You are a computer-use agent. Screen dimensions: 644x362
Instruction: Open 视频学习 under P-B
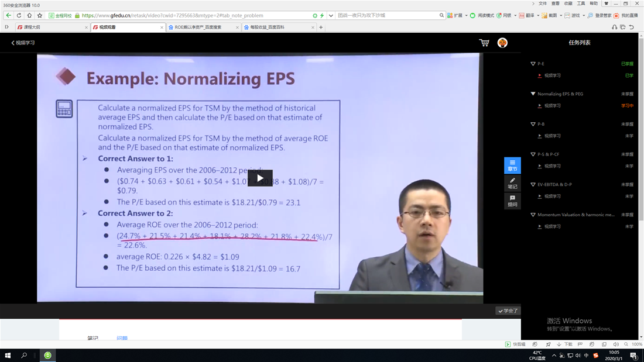click(x=553, y=136)
